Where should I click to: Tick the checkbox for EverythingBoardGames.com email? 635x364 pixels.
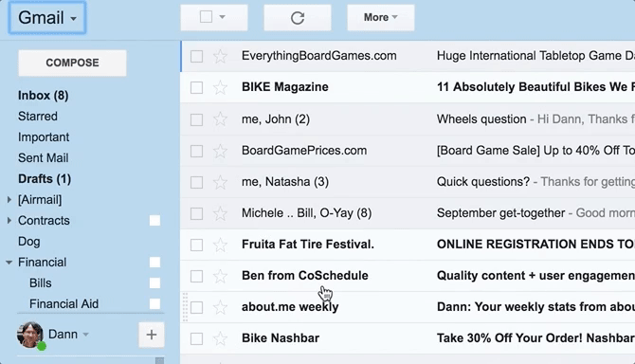point(197,56)
